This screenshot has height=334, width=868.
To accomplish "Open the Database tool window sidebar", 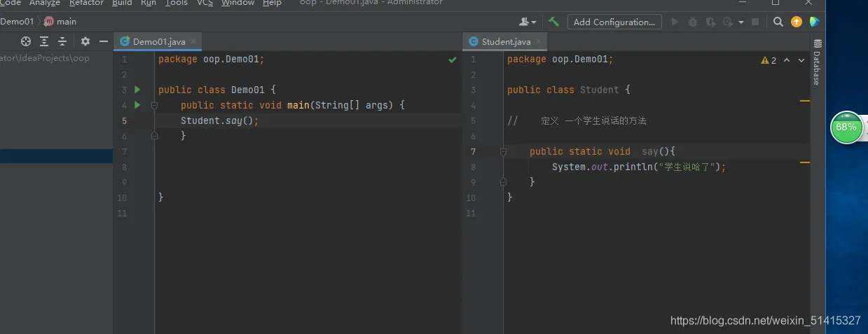I will pos(817,62).
